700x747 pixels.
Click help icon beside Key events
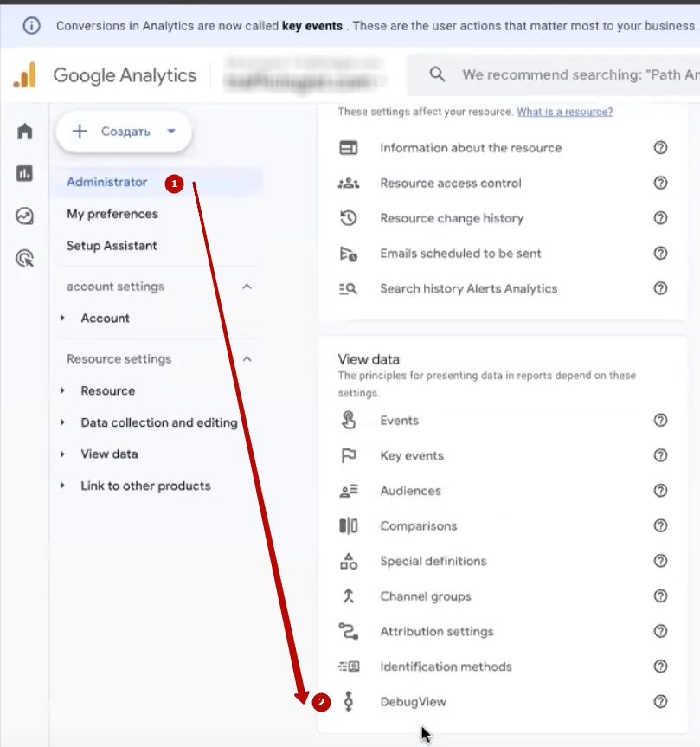660,455
